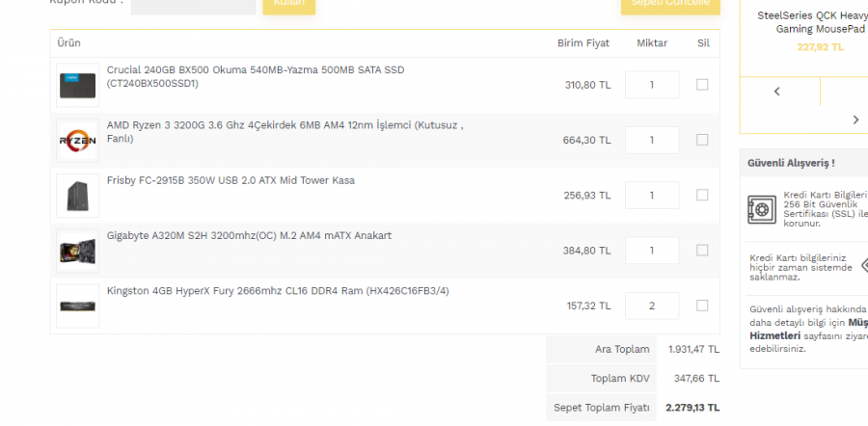The width and height of the screenshot is (868, 426).
Task: Select Toplam KDV value 347,66 TL
Action: click(x=696, y=379)
